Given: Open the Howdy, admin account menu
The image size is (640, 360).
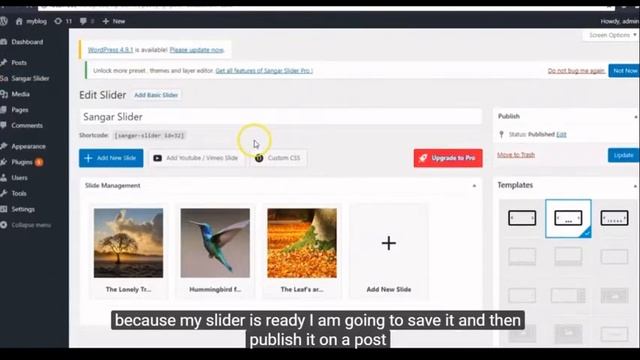Looking at the screenshot, I should click(620, 21).
